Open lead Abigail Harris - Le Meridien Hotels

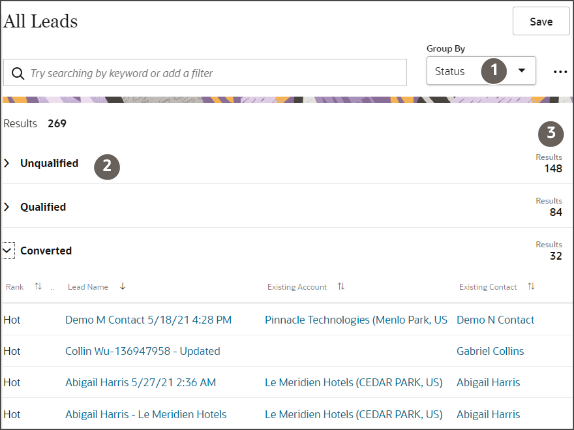pos(146,414)
